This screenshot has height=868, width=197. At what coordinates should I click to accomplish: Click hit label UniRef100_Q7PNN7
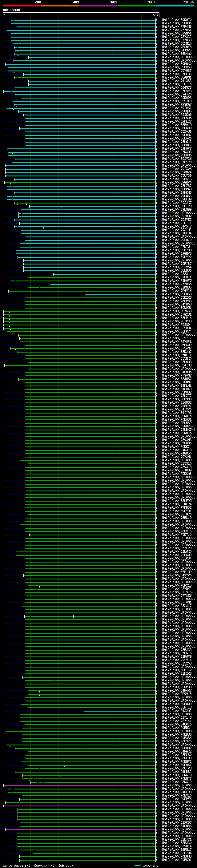177,382
